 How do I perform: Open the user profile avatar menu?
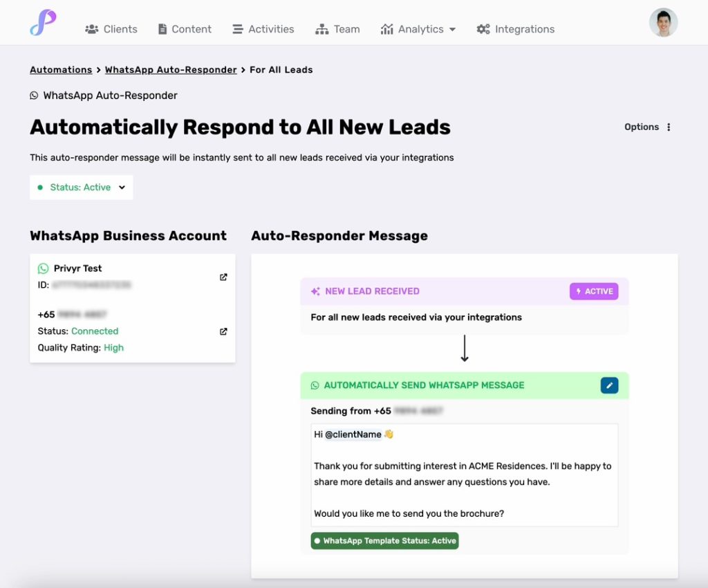point(663,23)
